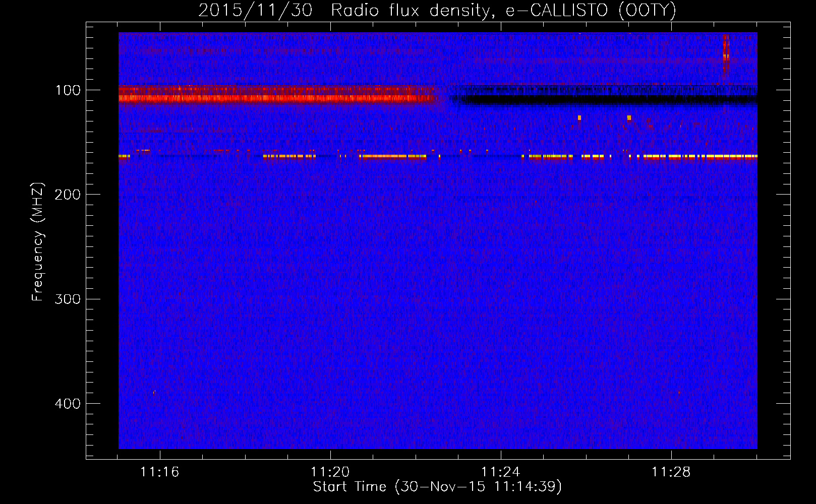Click the 11:16 time tick label
816x504 pixels.
tap(160, 472)
